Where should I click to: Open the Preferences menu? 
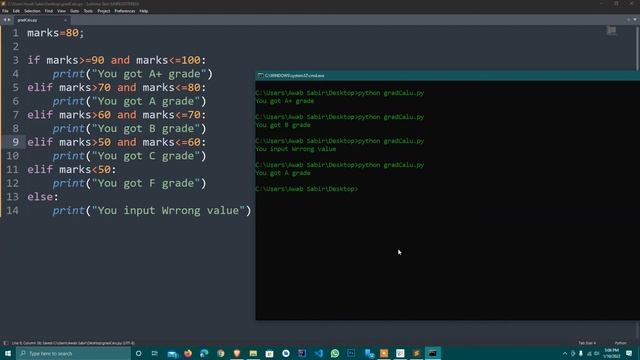124,11
